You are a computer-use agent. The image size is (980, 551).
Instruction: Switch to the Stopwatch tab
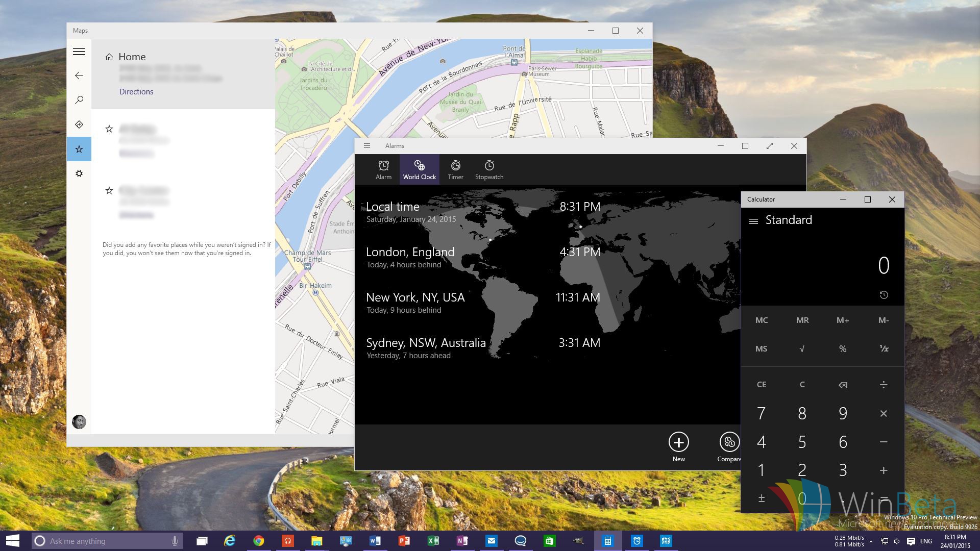point(489,169)
